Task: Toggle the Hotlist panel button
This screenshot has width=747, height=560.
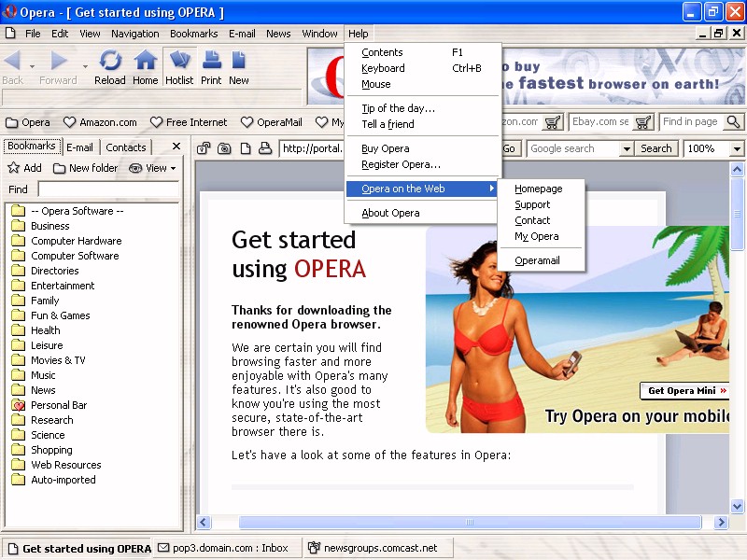Action: [x=179, y=67]
